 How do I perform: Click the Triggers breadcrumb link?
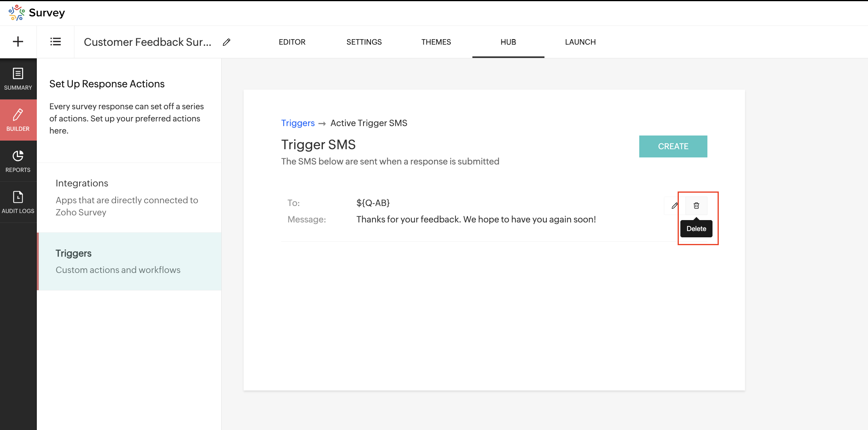298,123
